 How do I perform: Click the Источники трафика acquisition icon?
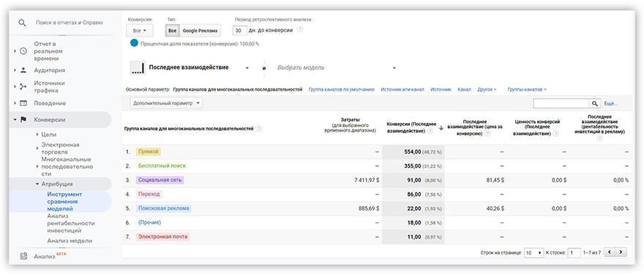click(x=23, y=86)
